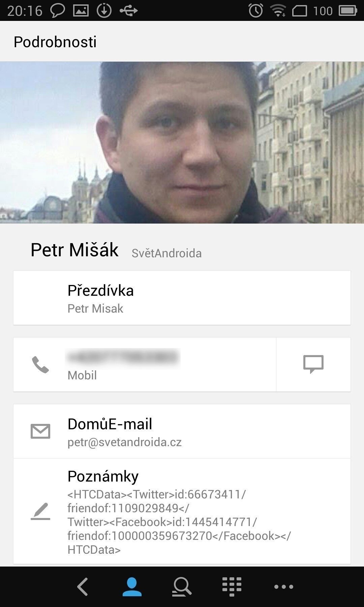Call using the phone handset icon
This screenshot has height=607, width=364.
click(x=40, y=365)
